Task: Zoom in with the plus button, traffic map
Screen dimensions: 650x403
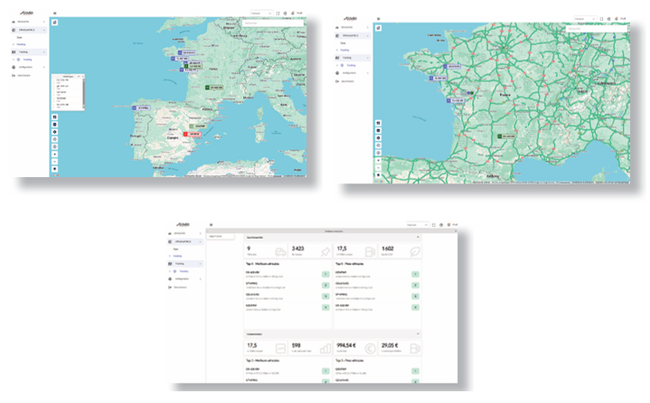Action: (x=378, y=160)
